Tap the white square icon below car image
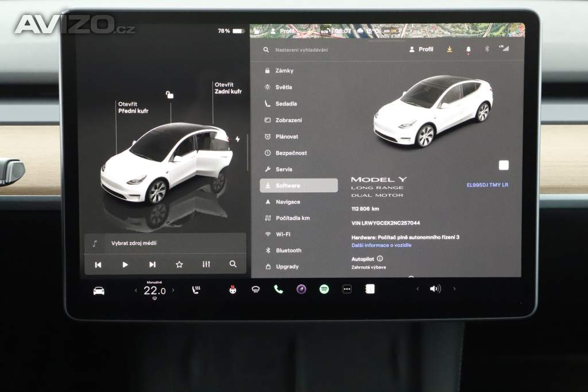 point(504,165)
